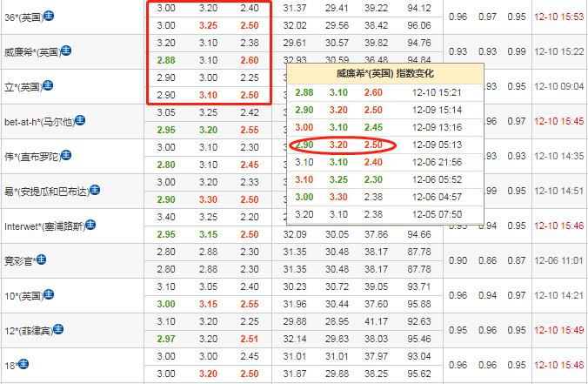Image resolution: width=588 pixels, height=384 pixels.
Task: Open the 易*(安提瓜和巴布达) bookmaker name
Action: pos(47,192)
